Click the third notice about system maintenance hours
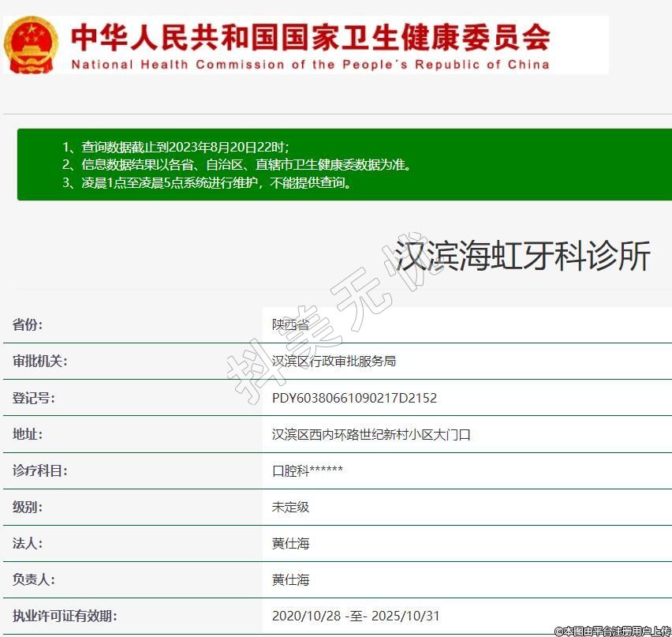 point(207,183)
